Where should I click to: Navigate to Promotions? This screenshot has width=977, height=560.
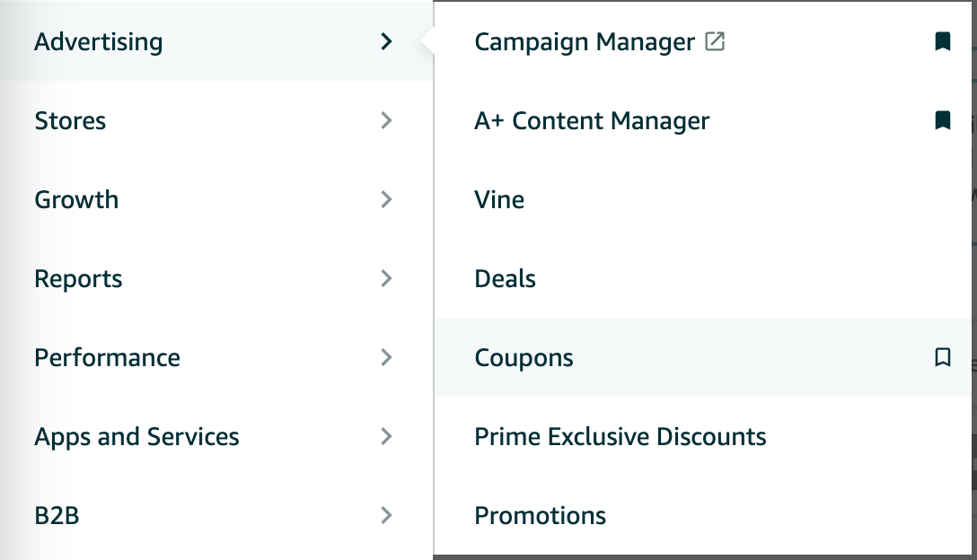[540, 515]
